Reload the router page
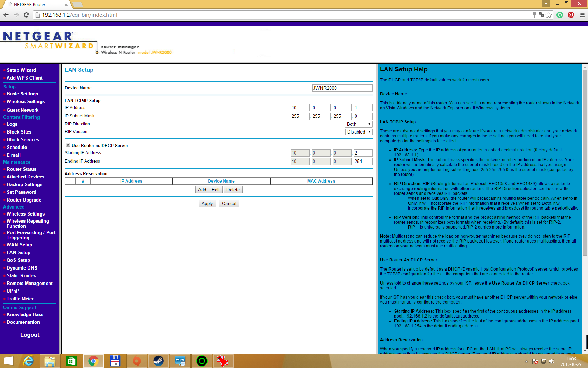The width and height of the screenshot is (588, 368). (x=26, y=15)
